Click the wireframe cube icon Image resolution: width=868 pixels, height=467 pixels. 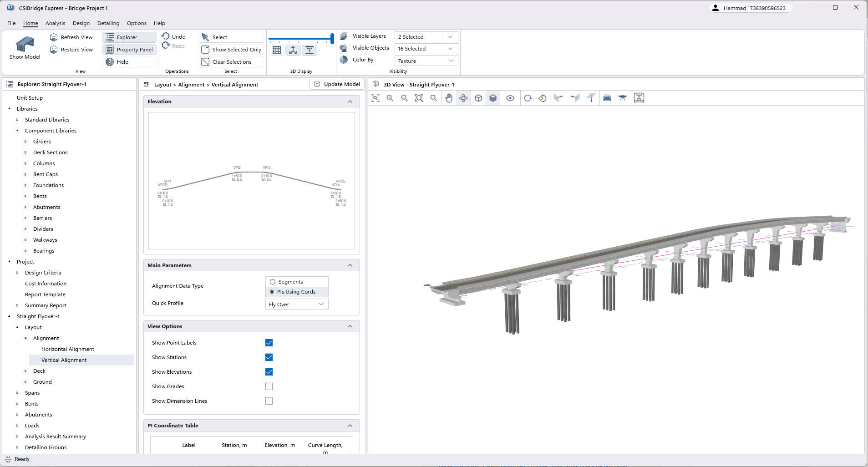[478, 98]
